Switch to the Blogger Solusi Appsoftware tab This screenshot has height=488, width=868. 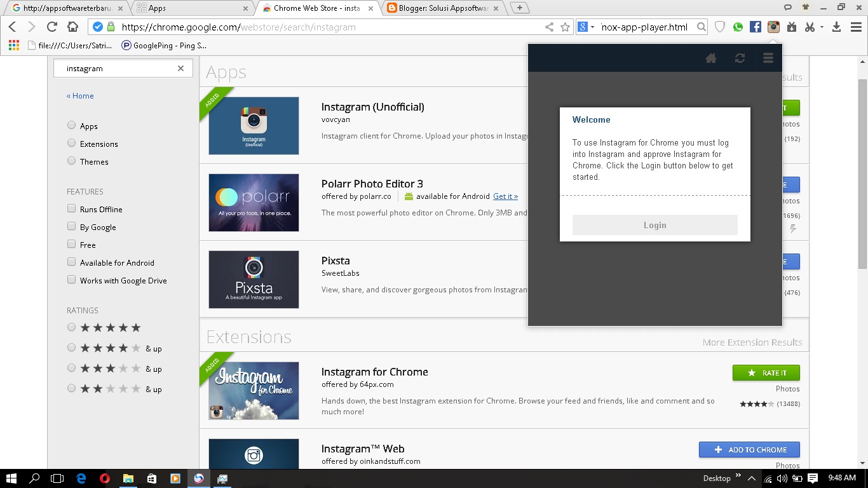(x=445, y=8)
